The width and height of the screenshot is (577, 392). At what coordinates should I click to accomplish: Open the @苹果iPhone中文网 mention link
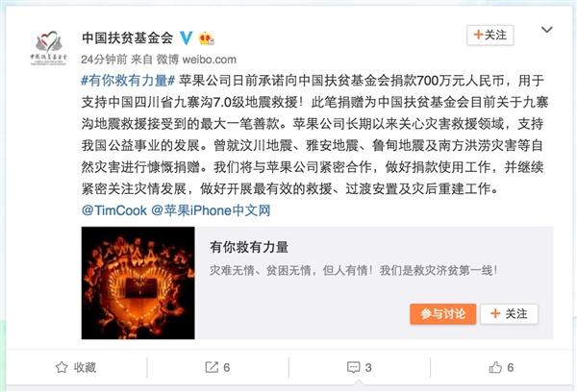[x=211, y=210]
